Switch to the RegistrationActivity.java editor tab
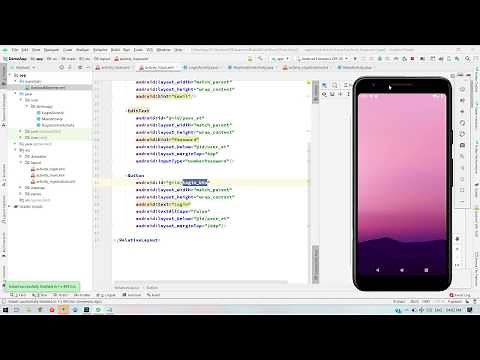480x360 pixels. [253, 68]
